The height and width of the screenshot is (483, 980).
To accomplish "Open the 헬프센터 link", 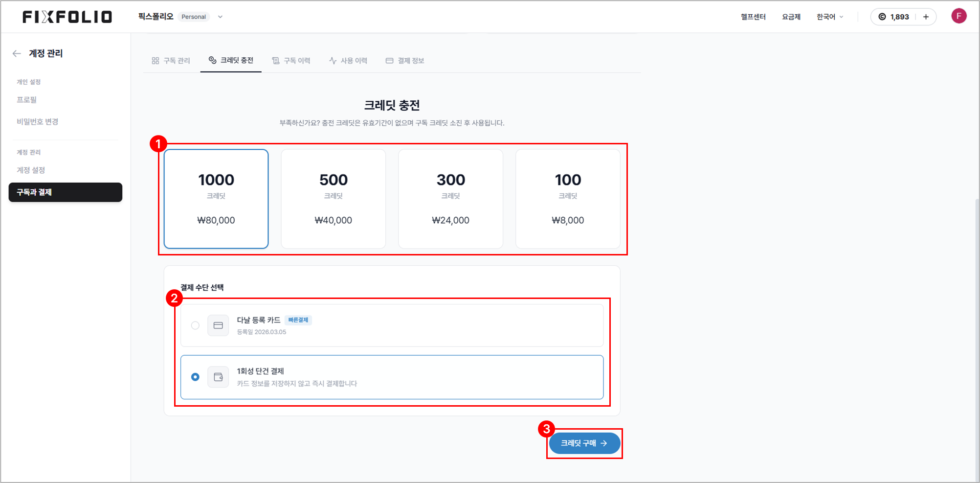I will click(753, 17).
